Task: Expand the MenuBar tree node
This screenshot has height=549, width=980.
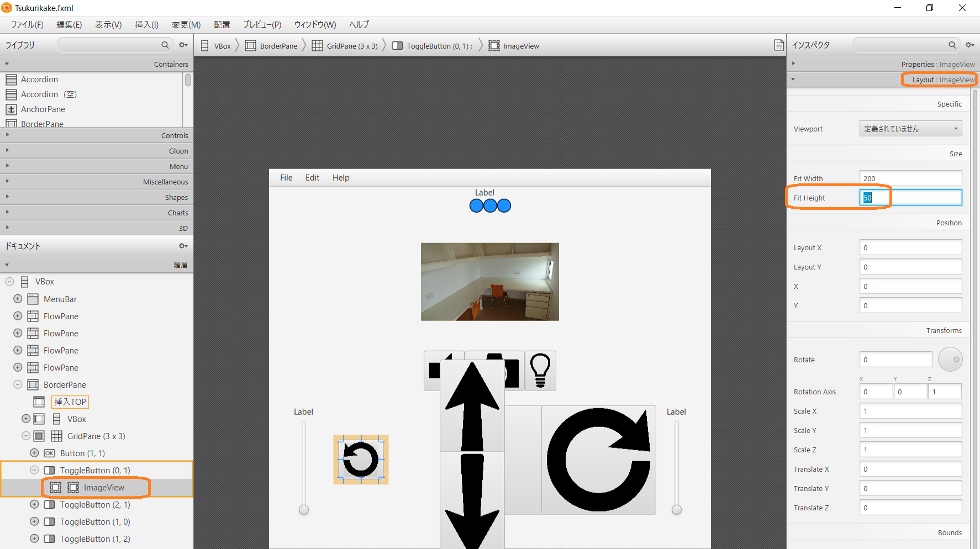Action: (x=18, y=299)
